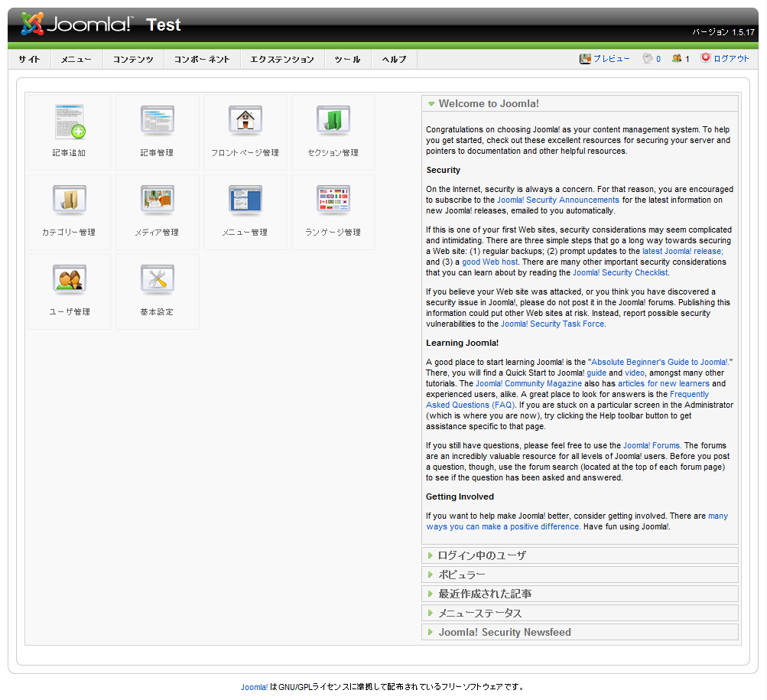Open the コンテンツ menu
Screen dimensions: 767x700
(133, 59)
